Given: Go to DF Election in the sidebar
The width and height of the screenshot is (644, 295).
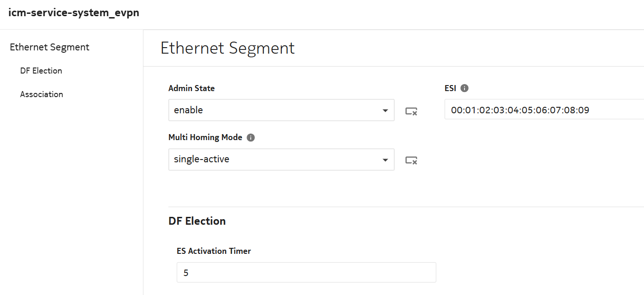Looking at the screenshot, I should 41,71.
